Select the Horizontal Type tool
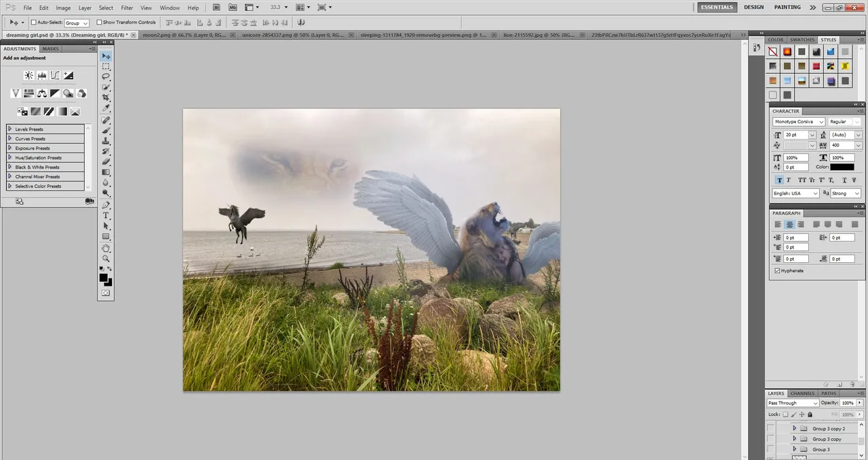The height and width of the screenshot is (460, 868). [106, 215]
